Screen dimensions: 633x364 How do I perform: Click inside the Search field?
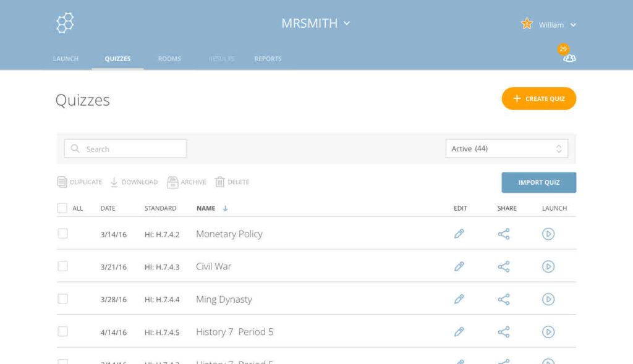coord(125,148)
